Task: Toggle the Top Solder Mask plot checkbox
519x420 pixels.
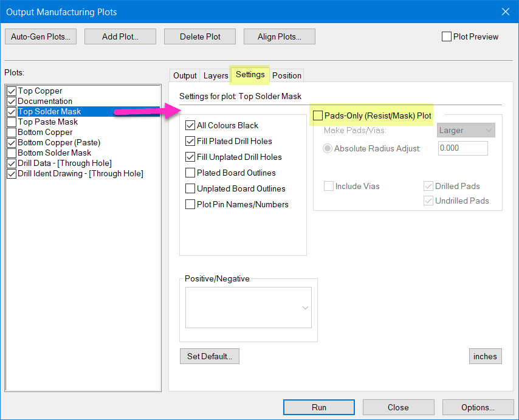Action: point(12,112)
